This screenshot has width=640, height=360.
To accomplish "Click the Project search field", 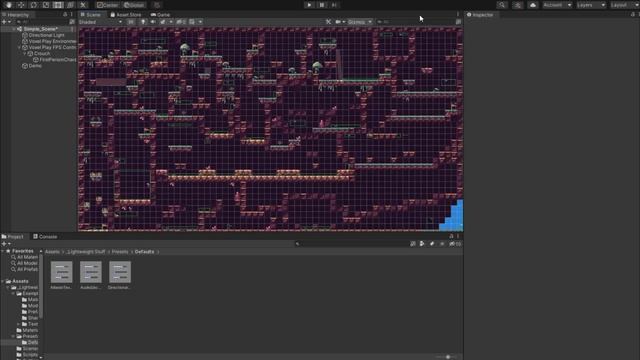I will 351,244.
